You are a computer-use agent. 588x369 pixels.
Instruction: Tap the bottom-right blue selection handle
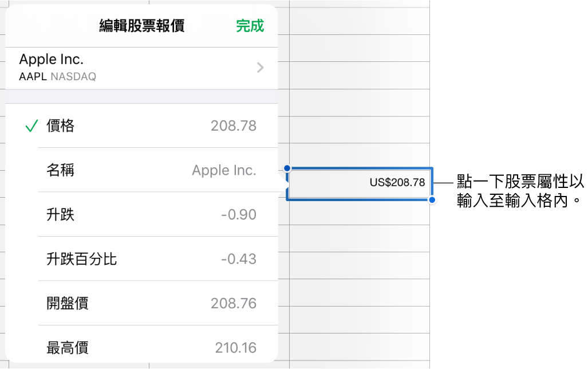pos(432,199)
